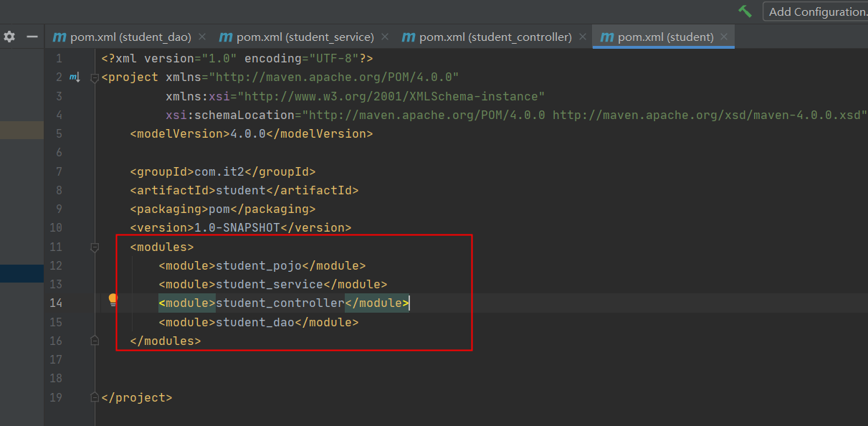The image size is (868, 426).
Task: Click the opening modules tag
Action: (x=162, y=247)
